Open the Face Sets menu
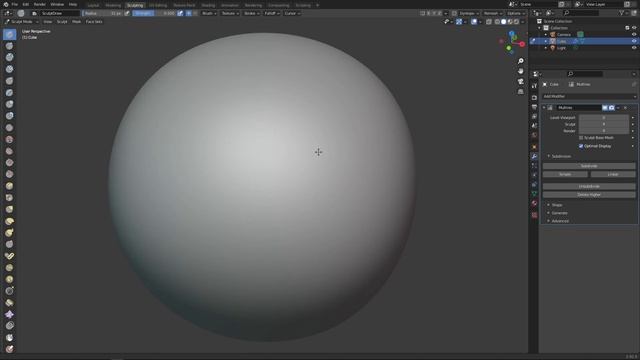Viewport: 640px width, 360px height. 94,22
